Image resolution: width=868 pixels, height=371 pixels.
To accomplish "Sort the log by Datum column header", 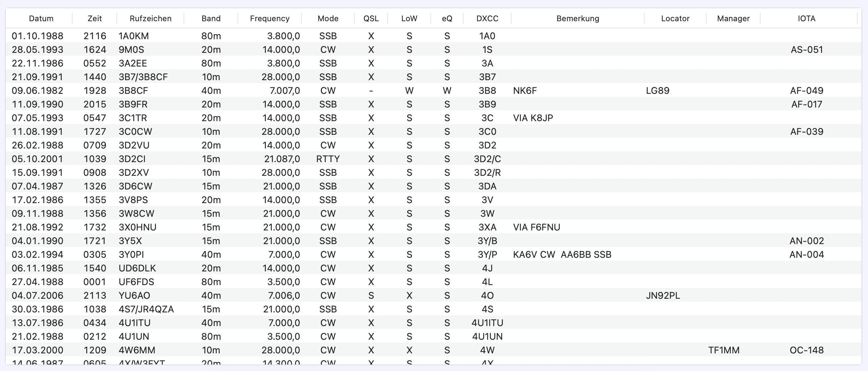I will click(x=41, y=18).
